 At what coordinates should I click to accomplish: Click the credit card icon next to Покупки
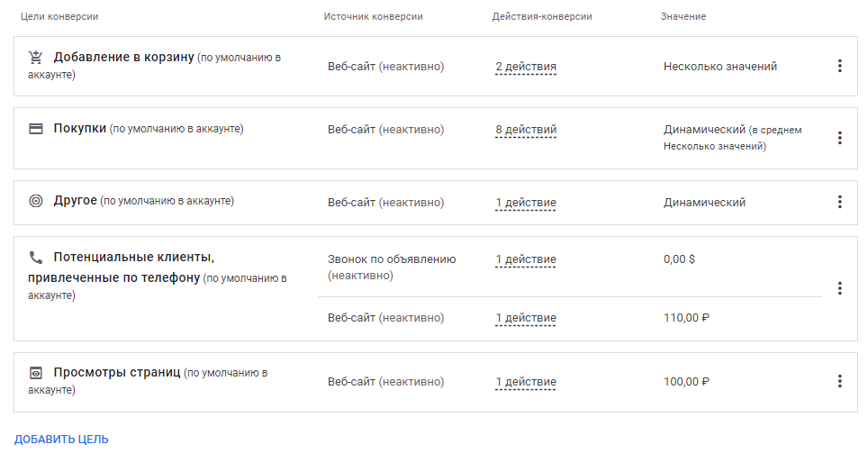(36, 129)
